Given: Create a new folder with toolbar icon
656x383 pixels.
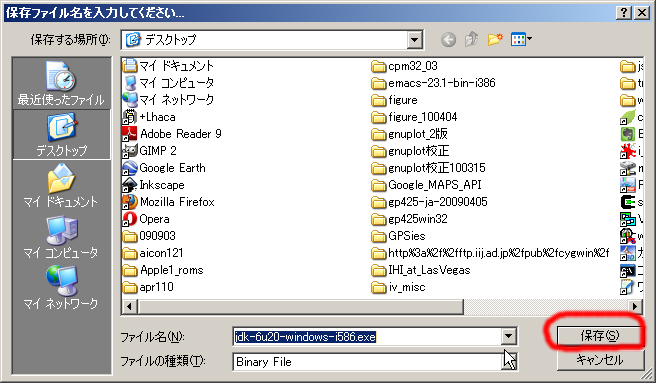Looking at the screenshot, I should click(495, 40).
